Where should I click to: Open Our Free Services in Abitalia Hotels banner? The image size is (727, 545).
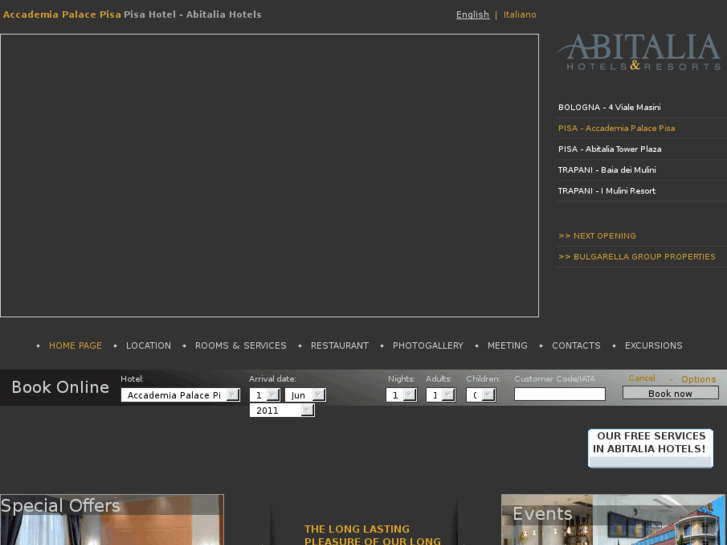[x=650, y=448]
